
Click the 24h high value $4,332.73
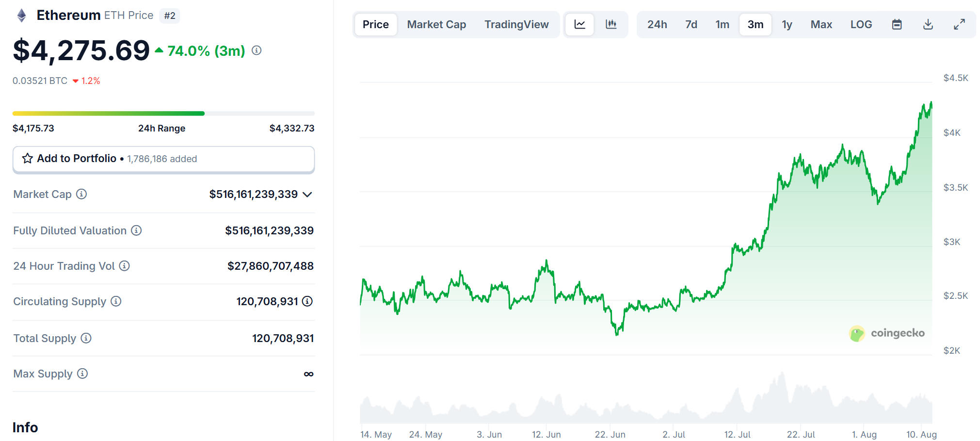[x=292, y=128]
